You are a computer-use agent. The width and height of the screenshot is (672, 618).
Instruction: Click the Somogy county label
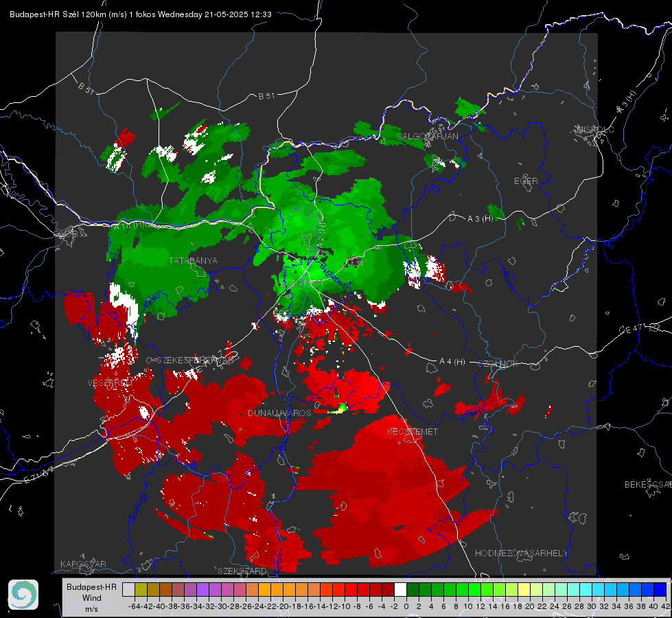tap(137, 507)
